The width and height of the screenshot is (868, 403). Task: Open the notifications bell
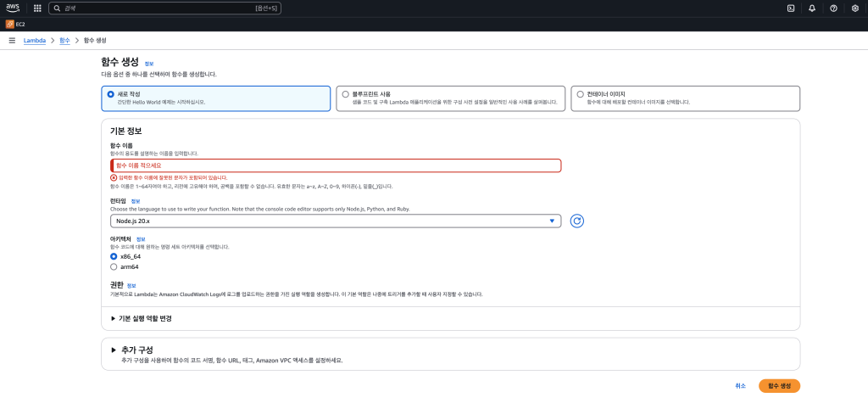click(812, 8)
